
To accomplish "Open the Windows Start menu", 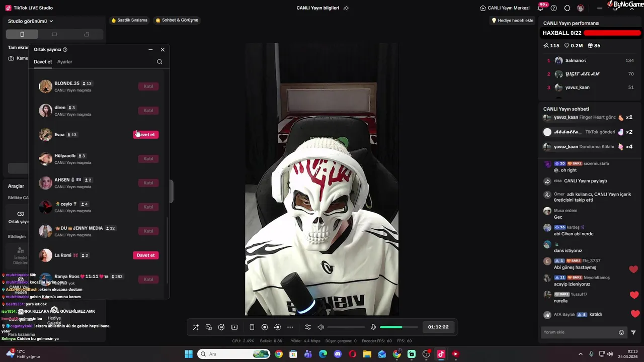I will tap(189, 354).
